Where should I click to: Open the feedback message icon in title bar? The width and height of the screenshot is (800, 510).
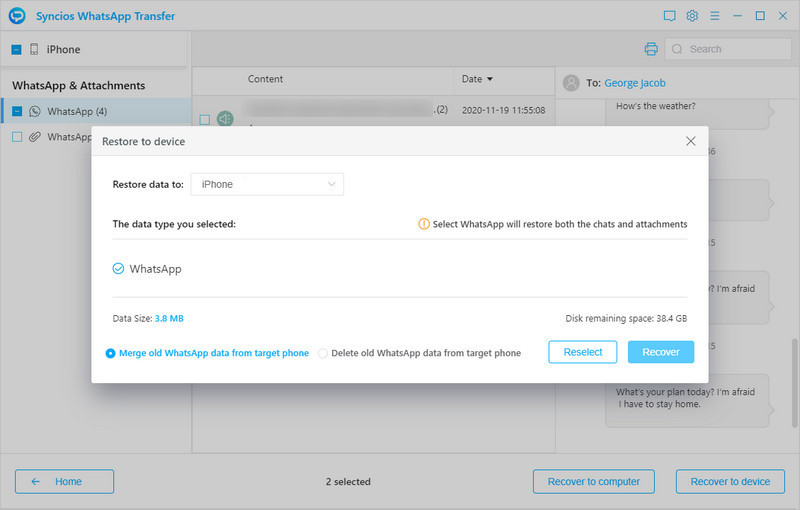(x=669, y=16)
